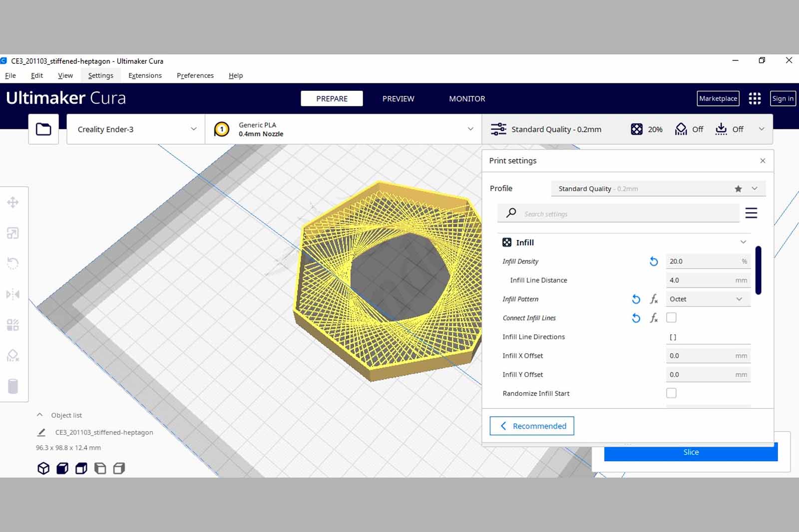Reset Infill Pattern to default value
The width and height of the screenshot is (799, 532).
tap(636, 299)
